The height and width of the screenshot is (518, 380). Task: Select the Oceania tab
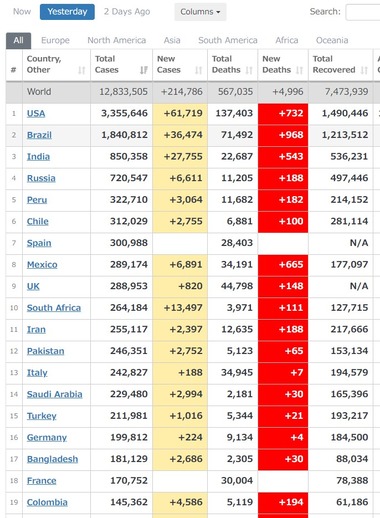pyautogui.click(x=332, y=40)
